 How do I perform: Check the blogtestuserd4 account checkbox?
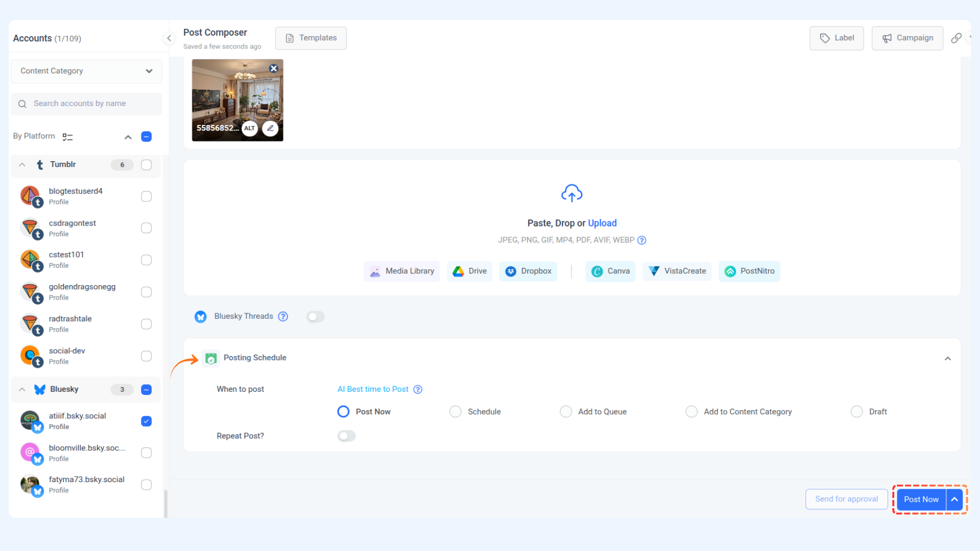(x=146, y=196)
